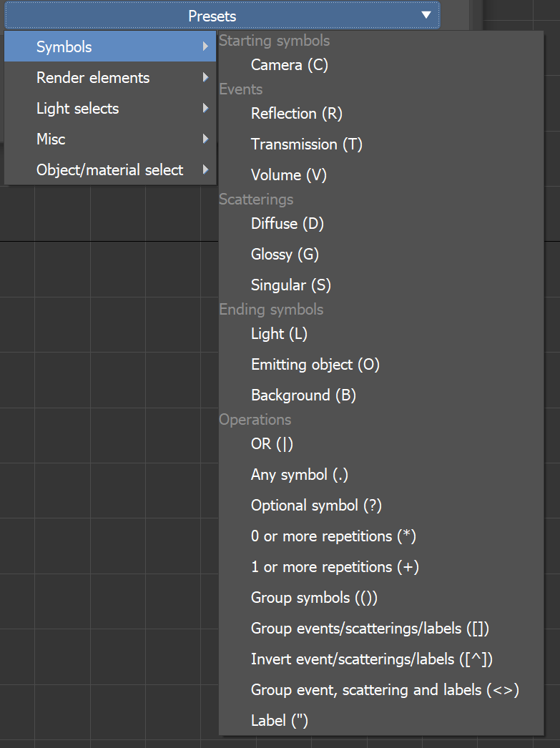This screenshot has width=560, height=748.
Task: Select the Reflection (R) event
Action: (x=296, y=113)
